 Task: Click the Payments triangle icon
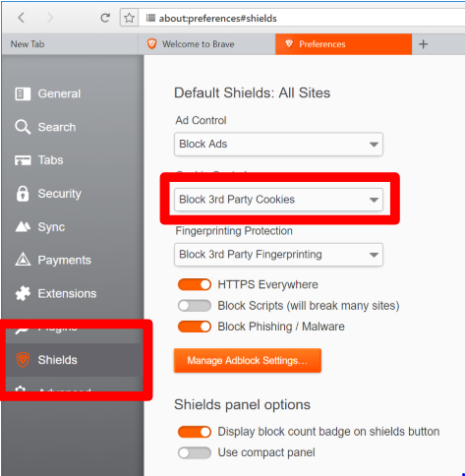pyautogui.click(x=23, y=260)
